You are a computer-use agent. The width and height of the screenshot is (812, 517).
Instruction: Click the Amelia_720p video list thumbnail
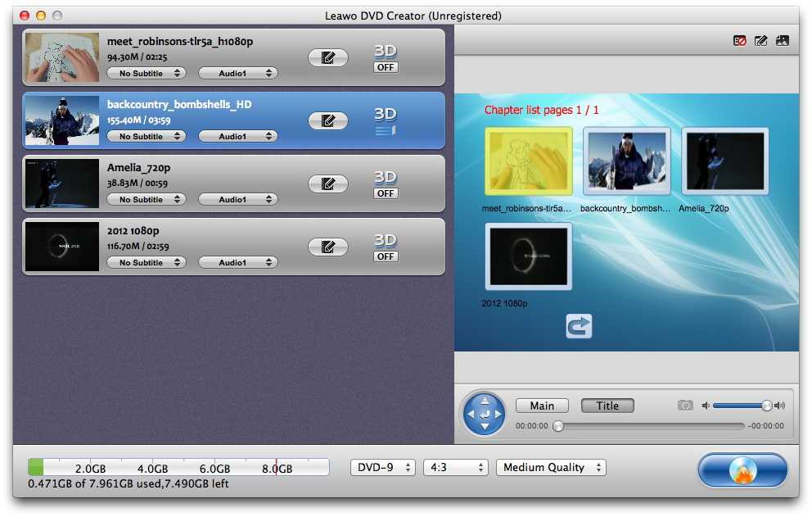click(x=62, y=184)
